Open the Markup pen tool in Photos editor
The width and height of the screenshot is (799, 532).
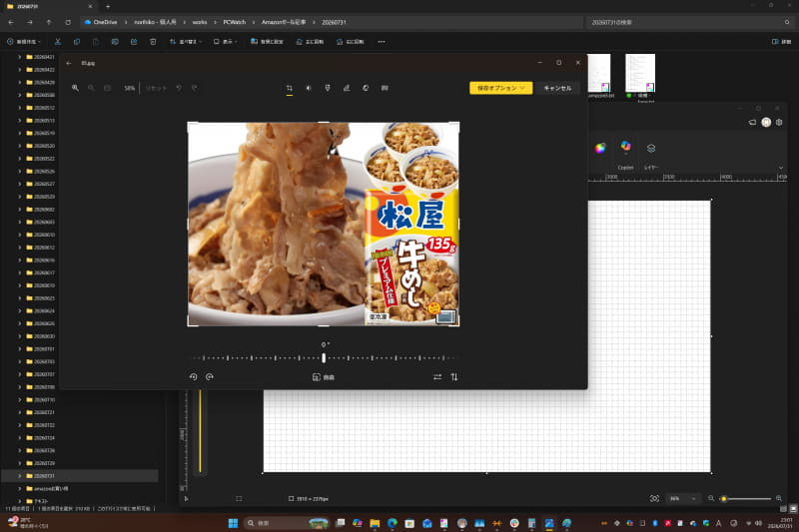coord(347,88)
